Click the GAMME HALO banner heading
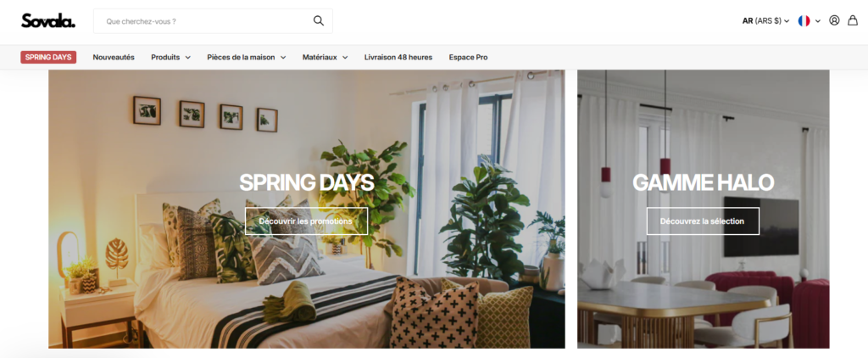 (x=703, y=182)
